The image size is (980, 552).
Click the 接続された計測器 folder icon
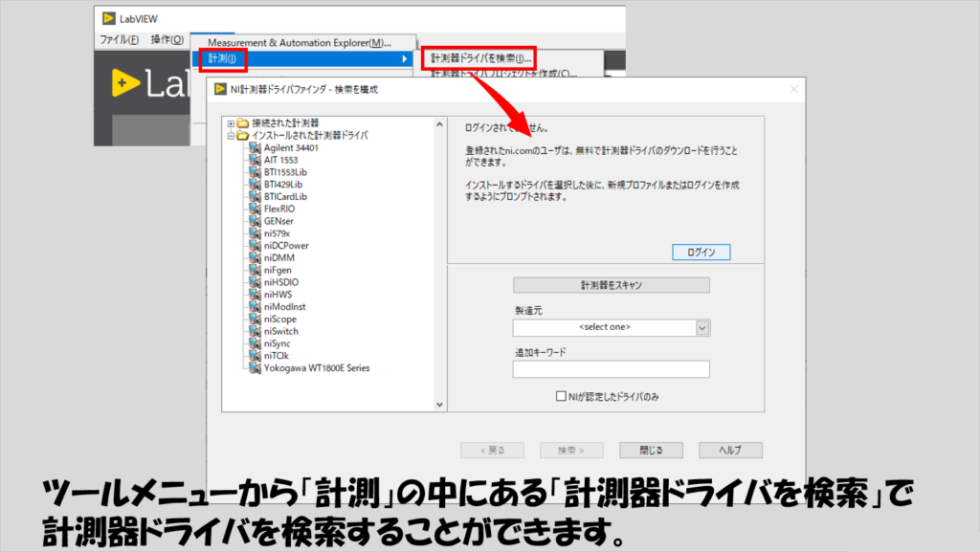tap(242, 123)
